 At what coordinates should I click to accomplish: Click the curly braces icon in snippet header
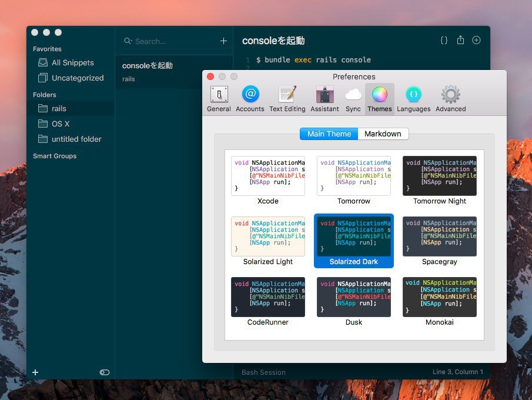444,41
